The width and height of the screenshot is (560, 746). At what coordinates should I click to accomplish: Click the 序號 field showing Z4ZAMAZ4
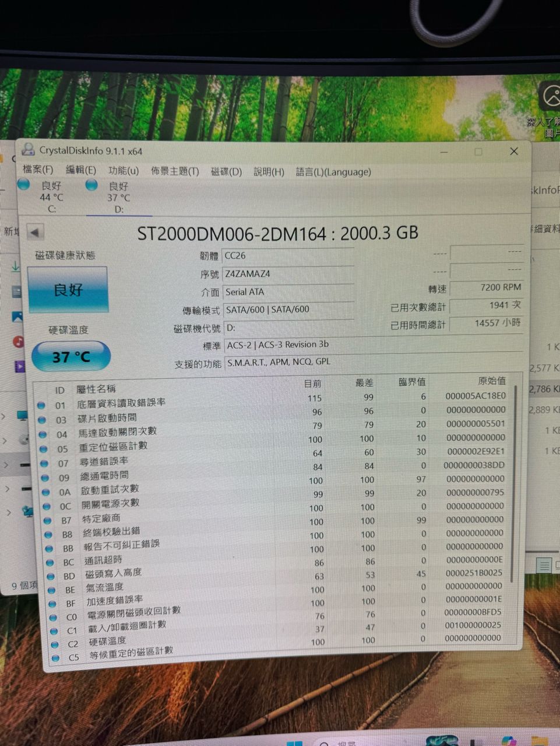click(x=289, y=273)
